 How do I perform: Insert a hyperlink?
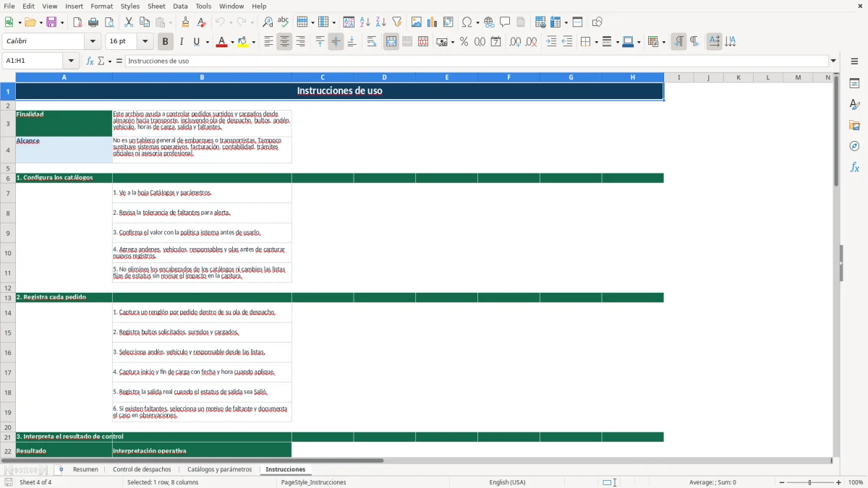(x=489, y=22)
